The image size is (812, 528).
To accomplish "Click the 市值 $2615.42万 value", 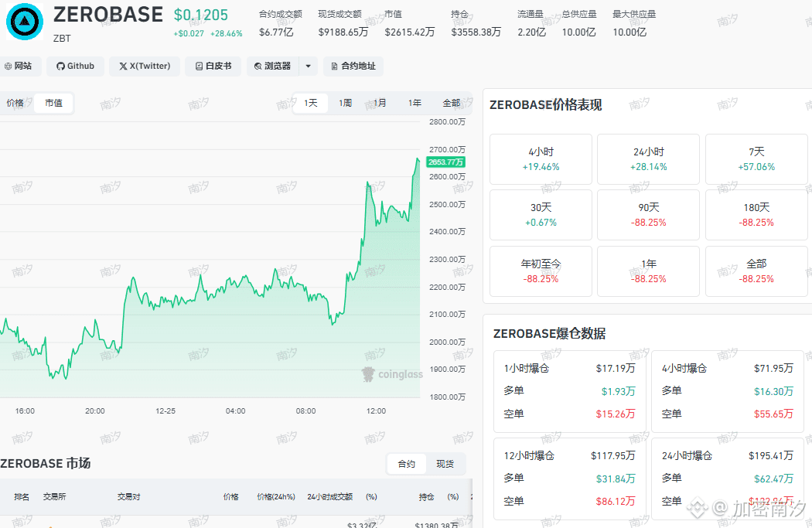I will click(x=410, y=32).
